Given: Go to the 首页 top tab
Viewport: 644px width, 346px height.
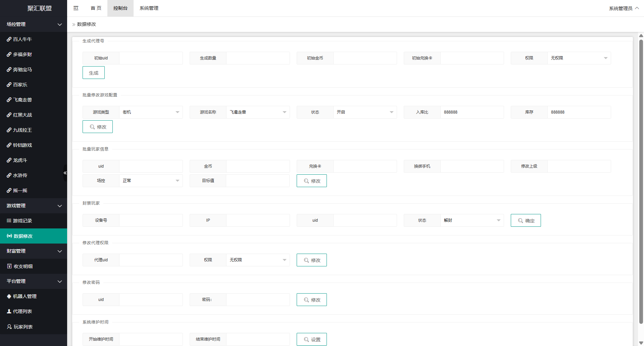Looking at the screenshot, I should point(96,8).
